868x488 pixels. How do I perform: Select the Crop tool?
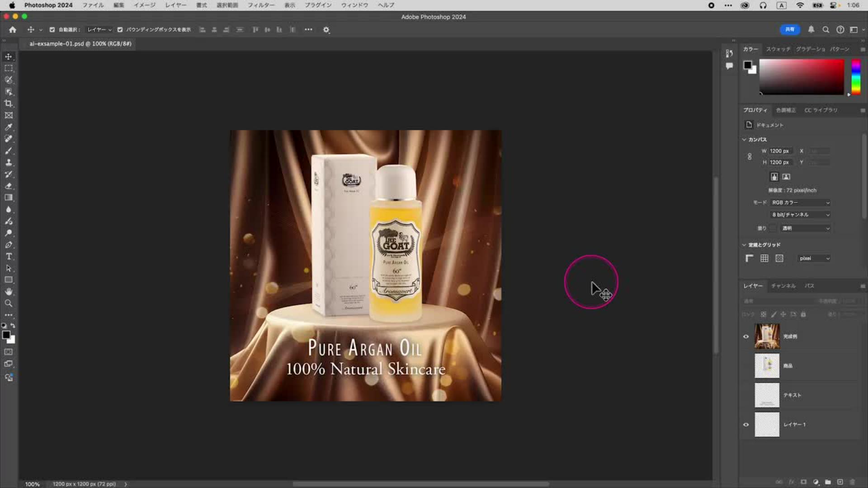9,103
